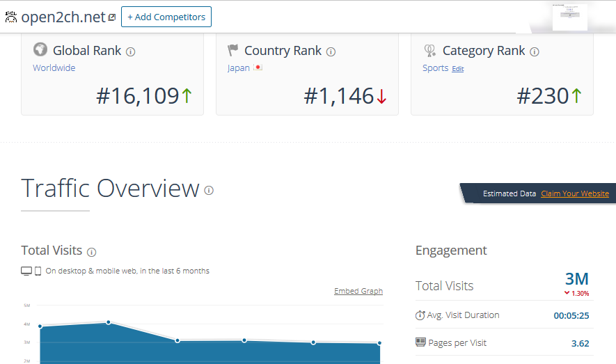The width and height of the screenshot is (616, 364).
Task: Click the Category Rank medal icon
Action: [429, 50]
